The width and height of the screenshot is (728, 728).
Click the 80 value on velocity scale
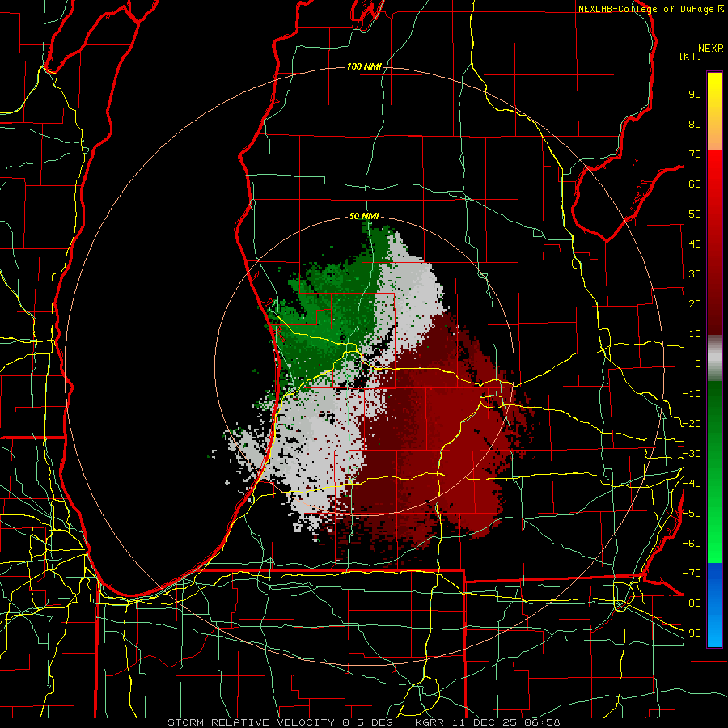coord(695,124)
